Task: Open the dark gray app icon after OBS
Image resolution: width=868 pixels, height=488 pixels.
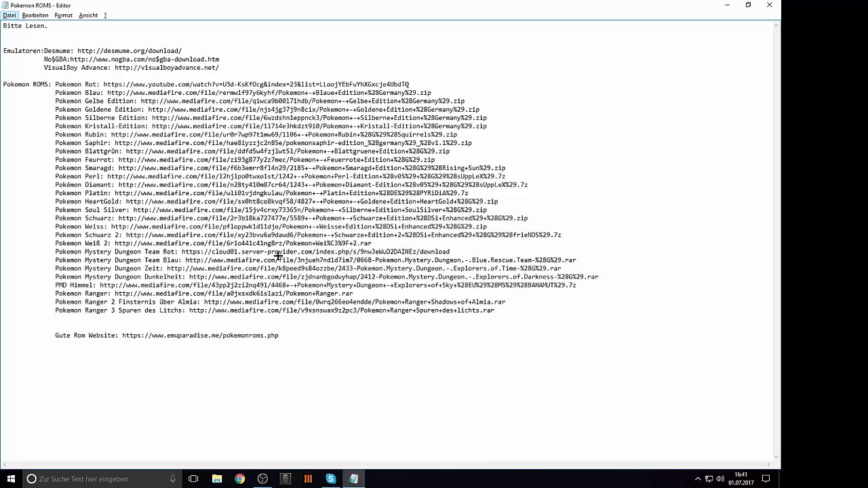Action: tap(285, 479)
